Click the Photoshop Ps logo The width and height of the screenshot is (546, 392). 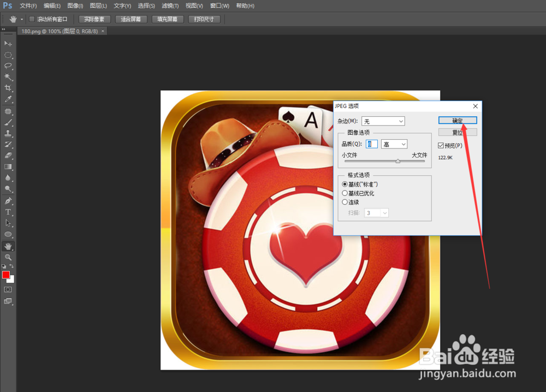click(x=7, y=5)
